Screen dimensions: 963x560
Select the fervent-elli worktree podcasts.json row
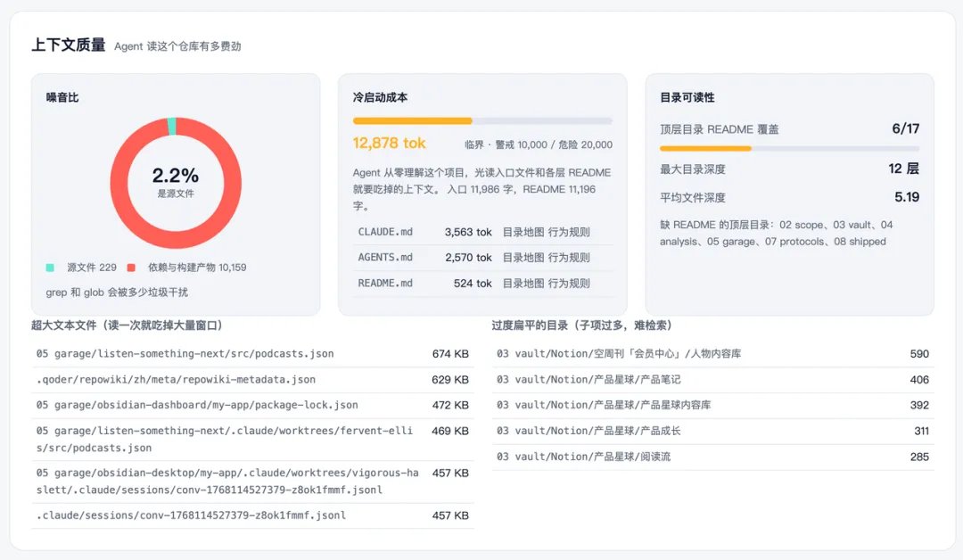coord(252,440)
